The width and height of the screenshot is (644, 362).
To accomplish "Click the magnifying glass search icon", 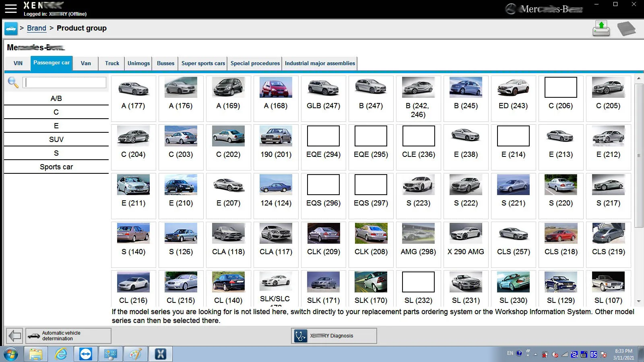I will click(13, 82).
